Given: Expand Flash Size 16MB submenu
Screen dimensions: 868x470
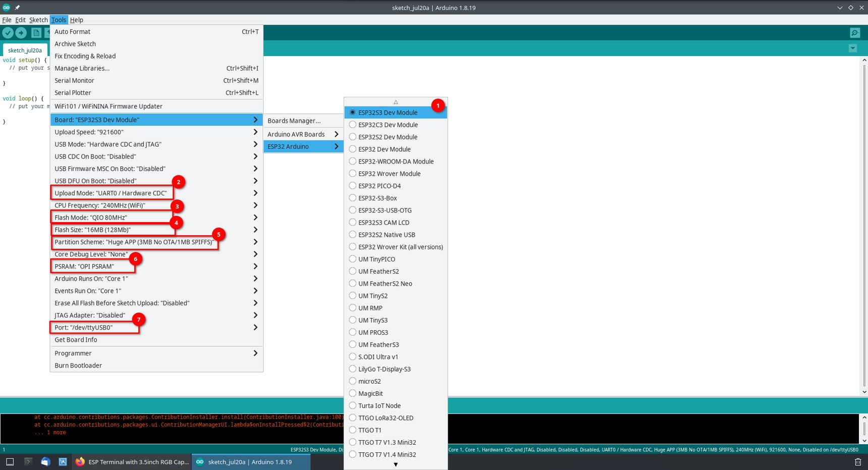Looking at the screenshot, I should (x=156, y=230).
